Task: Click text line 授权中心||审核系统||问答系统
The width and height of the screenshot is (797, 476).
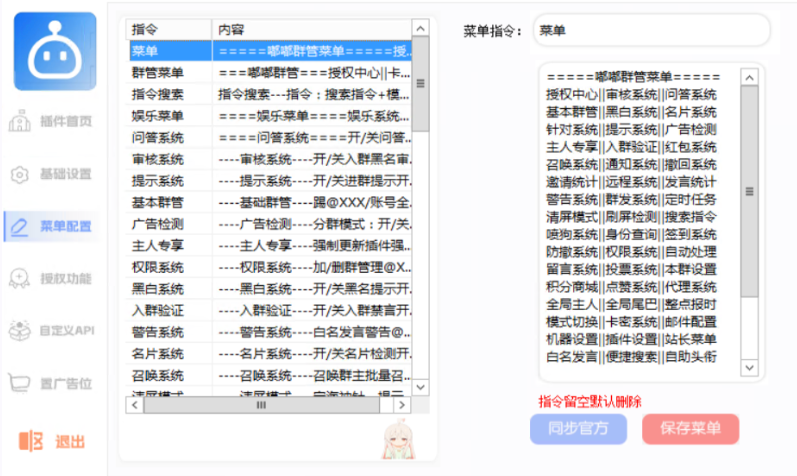Action: tap(631, 95)
